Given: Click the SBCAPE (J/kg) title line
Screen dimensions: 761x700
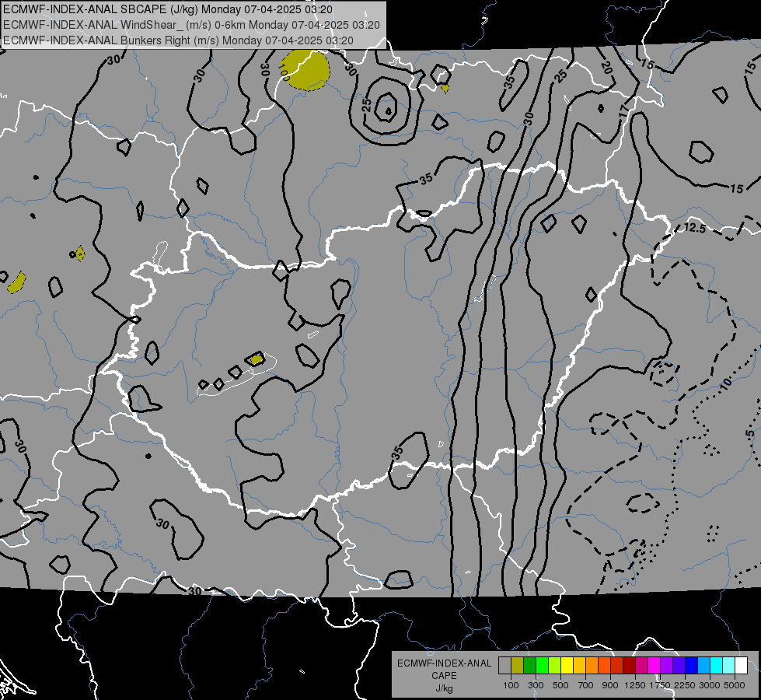Looking at the screenshot, I should [167, 9].
